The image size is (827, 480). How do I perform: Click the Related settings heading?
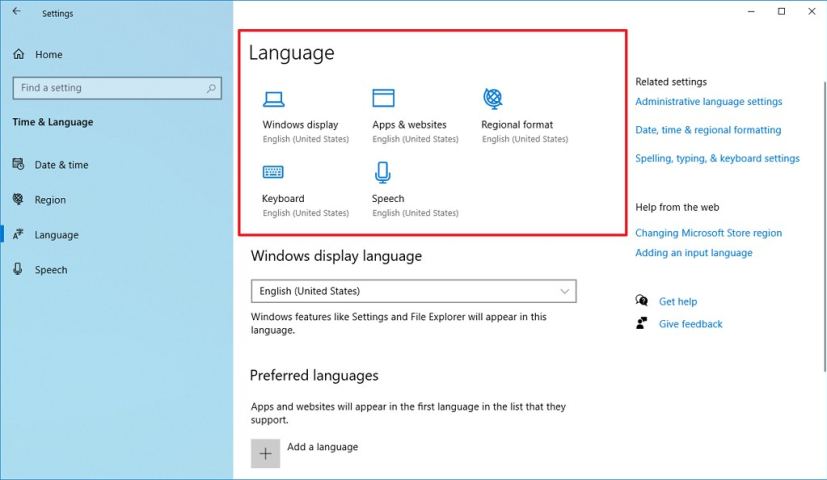(x=671, y=82)
